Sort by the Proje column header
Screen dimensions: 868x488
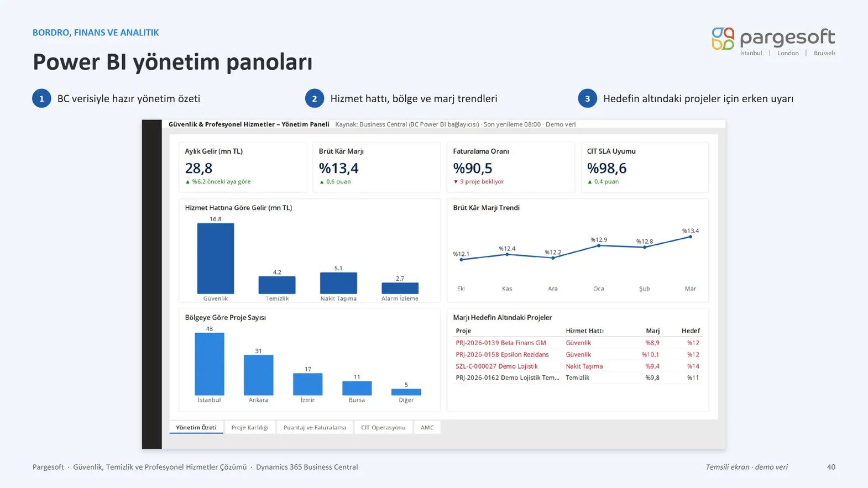[x=463, y=330]
